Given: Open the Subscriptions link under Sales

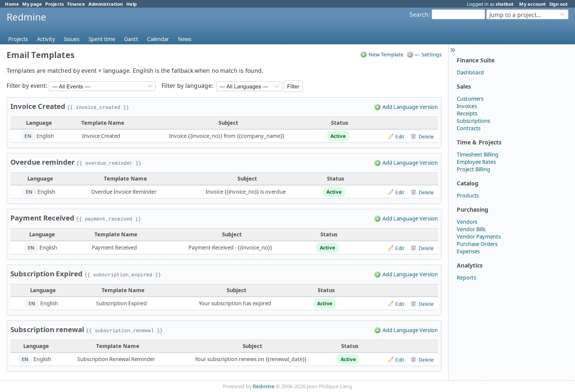Looking at the screenshot, I should (x=473, y=121).
